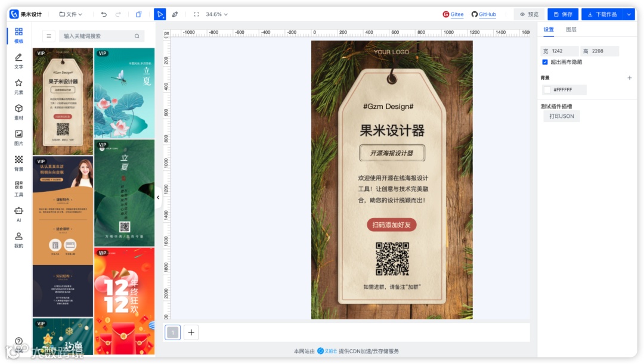
Task: Click the width field showing 1242
Action: [x=559, y=51]
